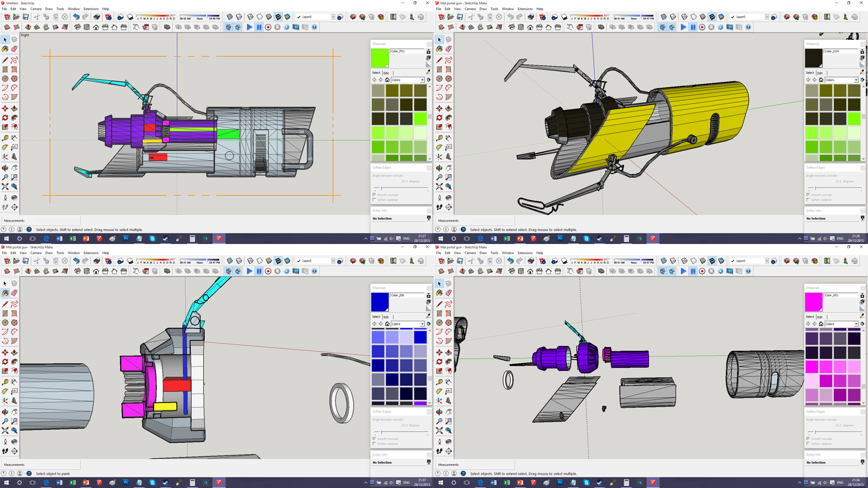This screenshot has height=488, width=868.
Task: Click the Walk footprints tool in bottom-left window
Action: pyautogui.click(x=5, y=451)
